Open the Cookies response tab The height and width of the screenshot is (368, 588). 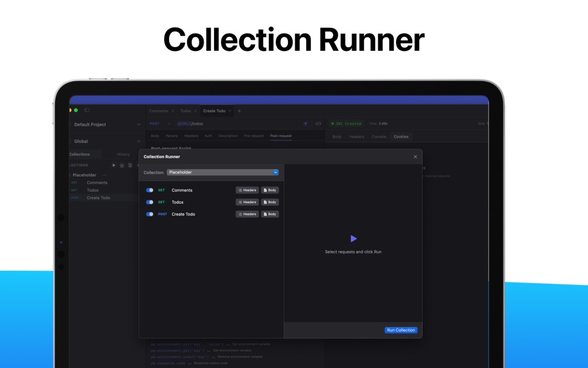coord(400,136)
